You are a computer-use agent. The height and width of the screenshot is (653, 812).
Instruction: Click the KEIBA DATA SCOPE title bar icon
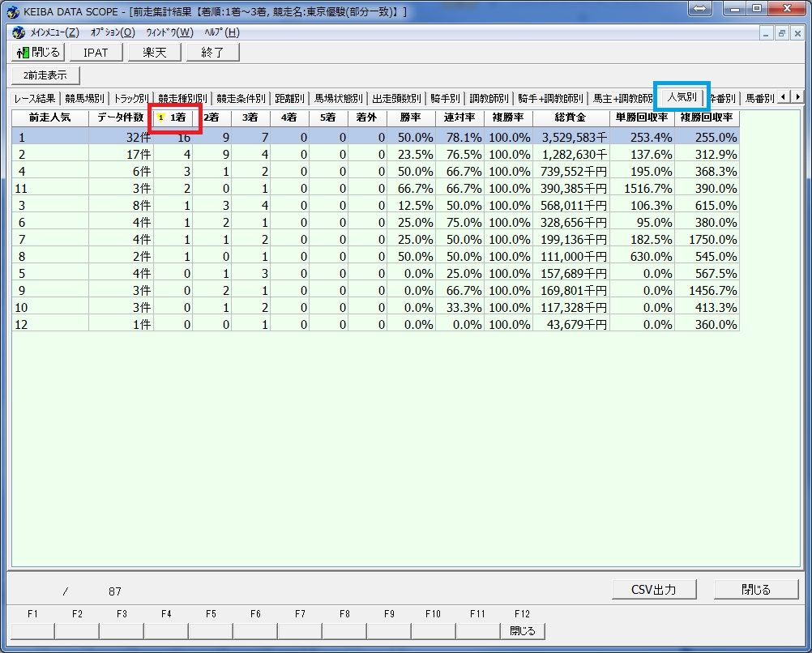click(x=13, y=11)
